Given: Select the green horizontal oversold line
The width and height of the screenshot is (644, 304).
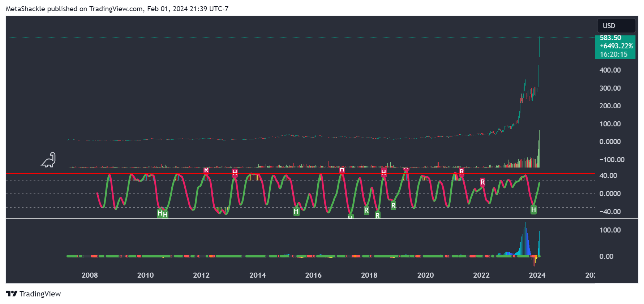Looking at the screenshot, I should coord(300,214).
